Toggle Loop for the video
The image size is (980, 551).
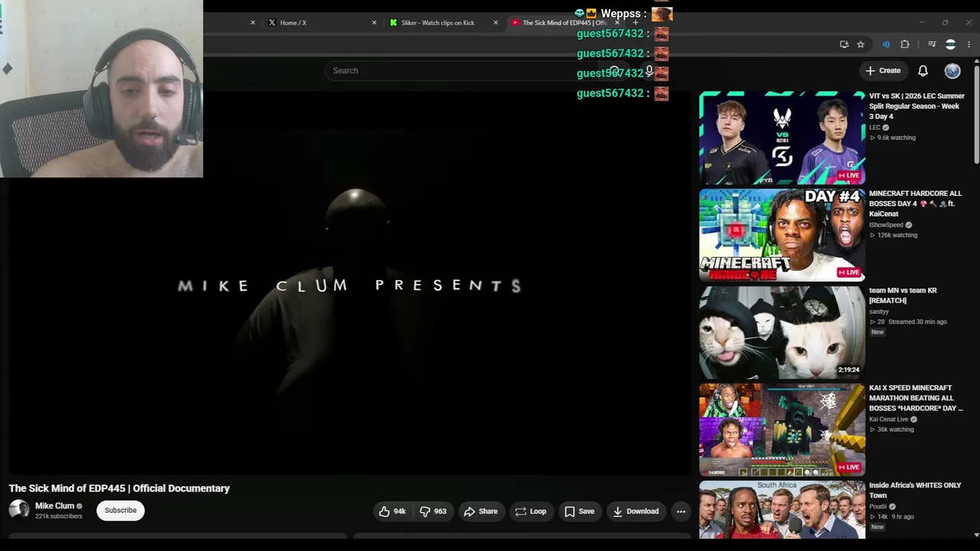pos(531,511)
